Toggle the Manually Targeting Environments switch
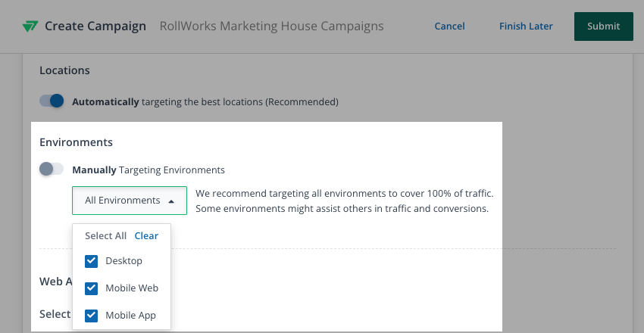This screenshot has width=644, height=333. coord(52,169)
